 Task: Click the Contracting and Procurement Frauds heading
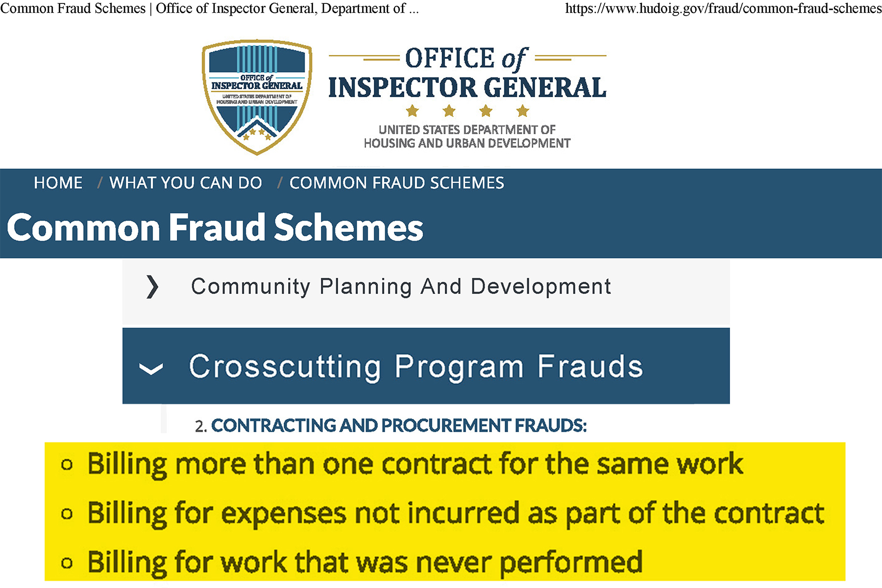click(x=398, y=425)
